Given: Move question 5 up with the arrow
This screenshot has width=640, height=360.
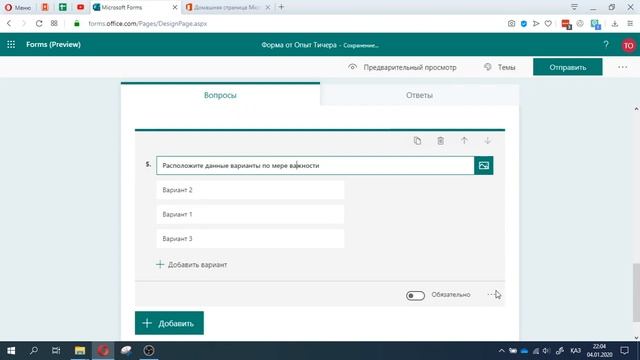Looking at the screenshot, I should click(x=464, y=141).
